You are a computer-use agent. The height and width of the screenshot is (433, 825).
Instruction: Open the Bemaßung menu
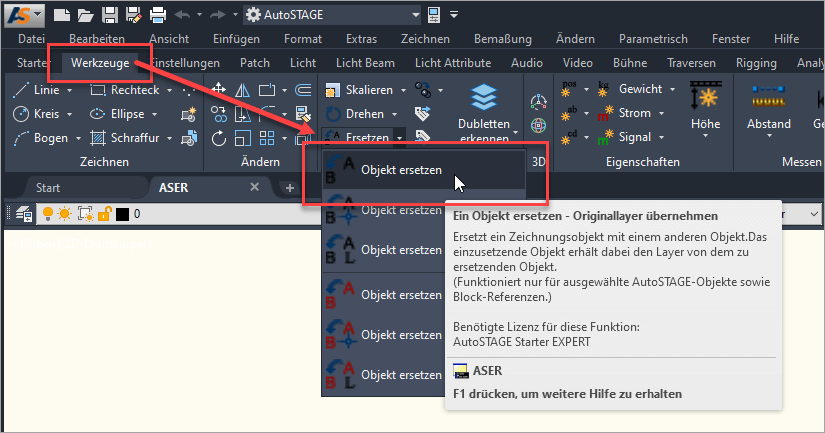(502, 39)
